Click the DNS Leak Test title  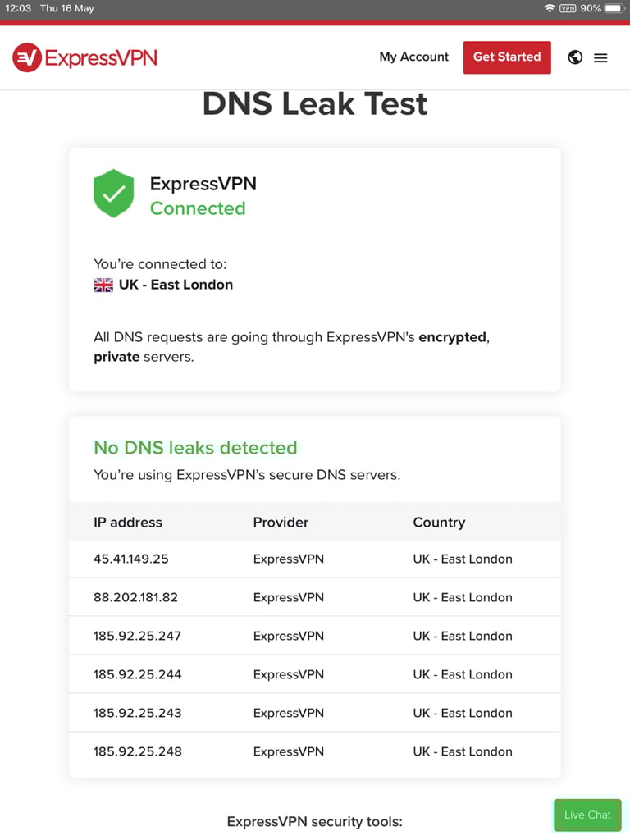(315, 104)
